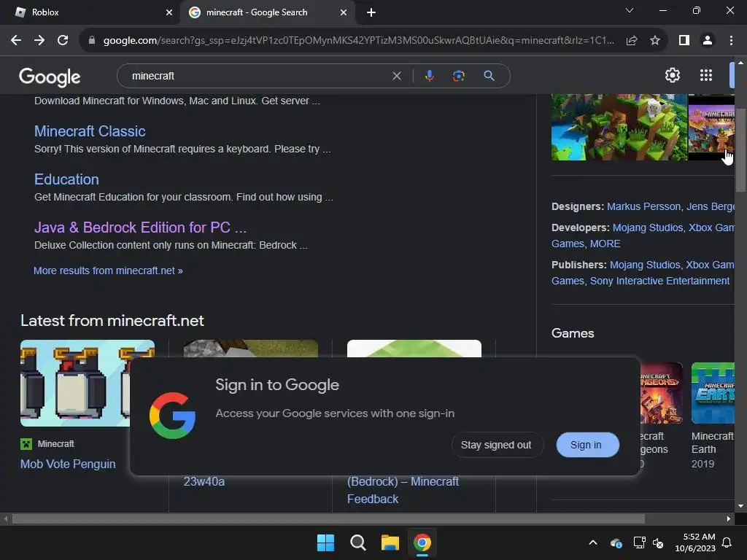Open File Explorer from taskbar
747x560 pixels.
tap(390, 542)
